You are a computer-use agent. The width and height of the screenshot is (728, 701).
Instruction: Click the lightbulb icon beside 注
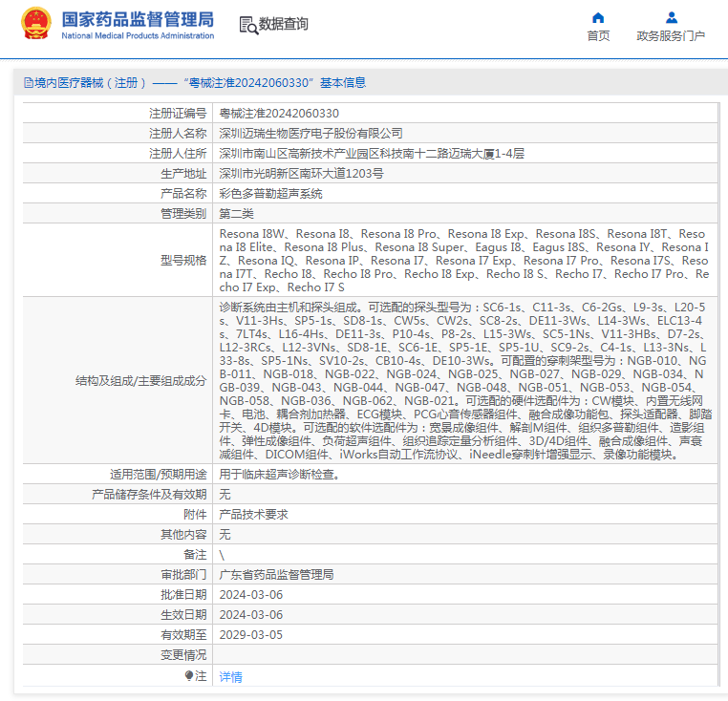coord(189,676)
